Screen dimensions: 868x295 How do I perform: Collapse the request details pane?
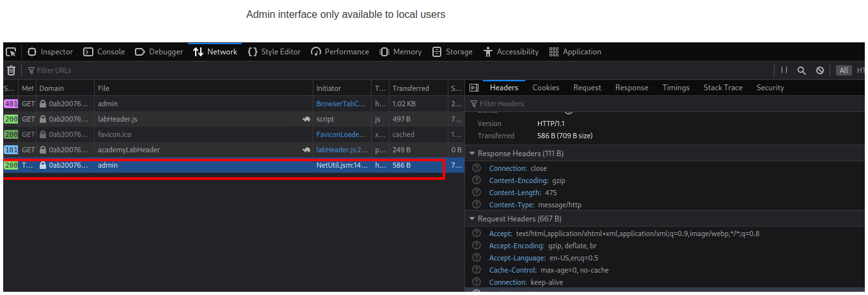474,88
